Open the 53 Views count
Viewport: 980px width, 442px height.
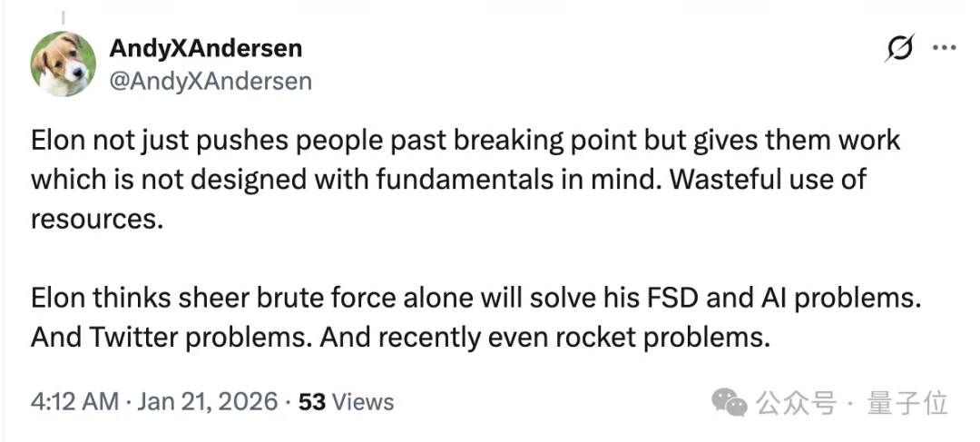click(346, 401)
